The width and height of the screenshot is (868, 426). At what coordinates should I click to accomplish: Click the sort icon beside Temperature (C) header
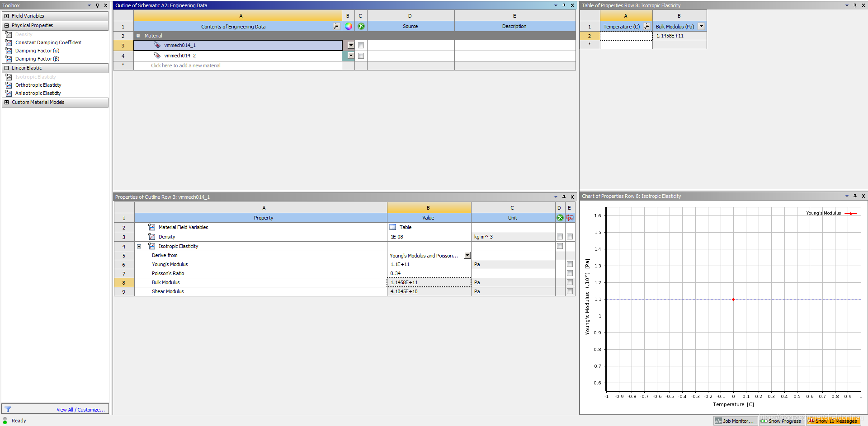[646, 26]
